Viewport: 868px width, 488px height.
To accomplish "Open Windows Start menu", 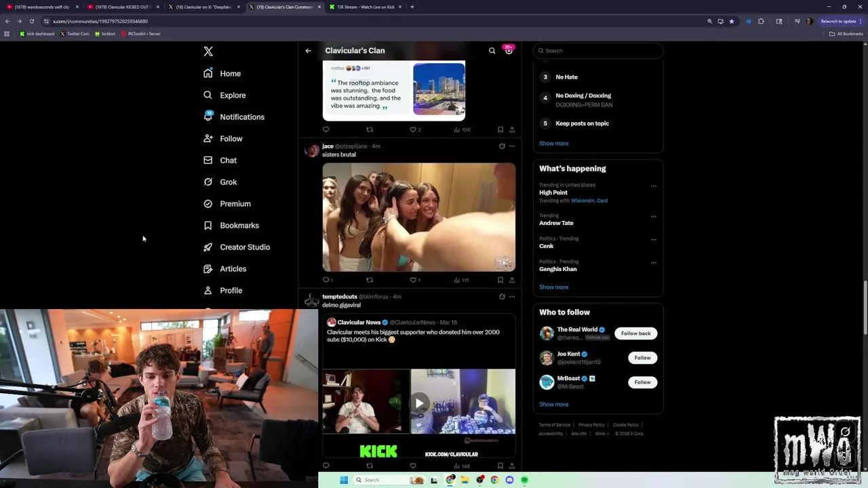I will coord(344,480).
